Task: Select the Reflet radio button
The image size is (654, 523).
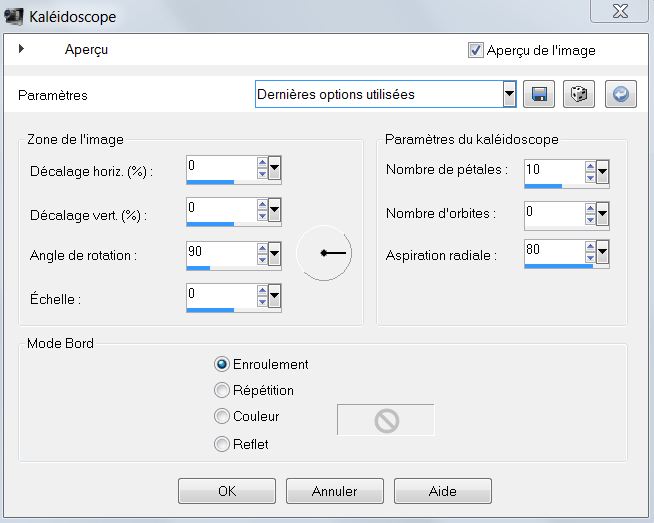Action: pyautogui.click(x=221, y=444)
